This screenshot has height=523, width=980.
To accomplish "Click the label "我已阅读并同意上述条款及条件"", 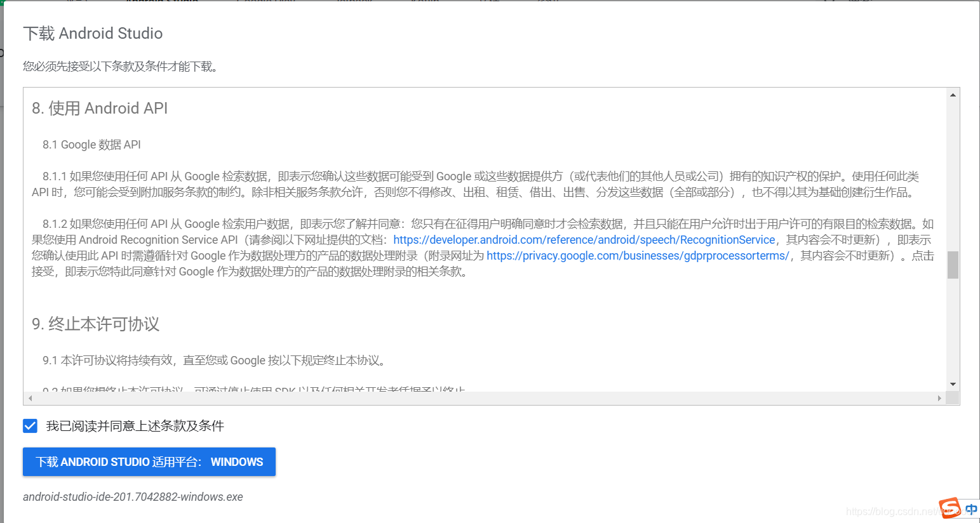I will (135, 426).
